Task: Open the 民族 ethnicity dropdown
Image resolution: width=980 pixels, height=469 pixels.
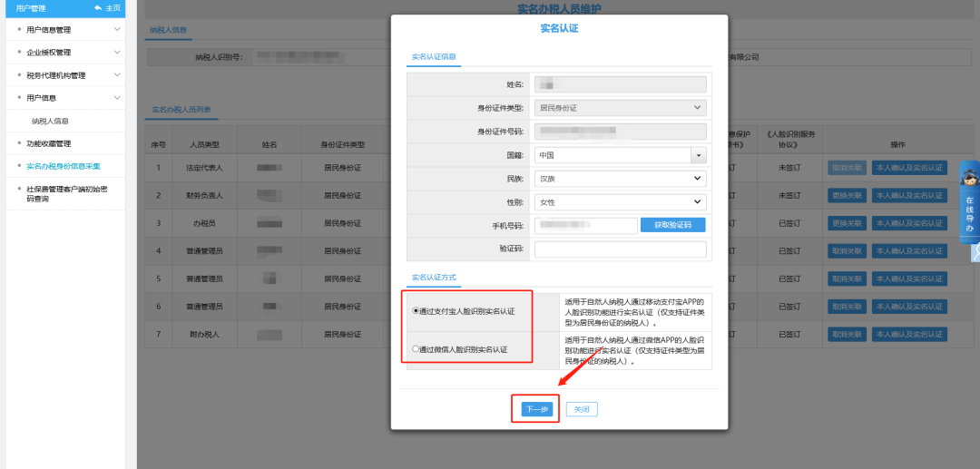Action: coord(698,179)
